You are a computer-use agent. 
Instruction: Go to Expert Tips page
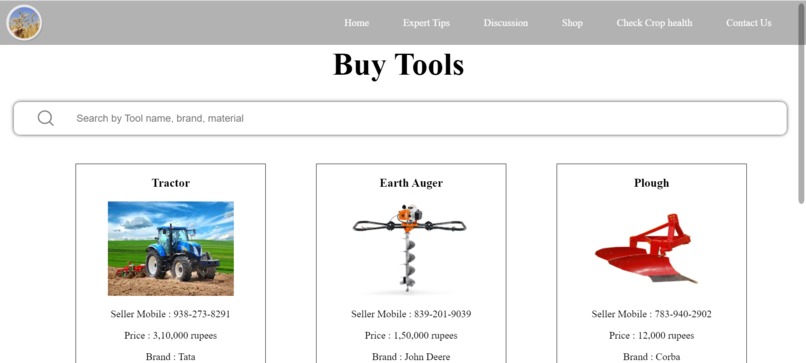click(x=426, y=23)
